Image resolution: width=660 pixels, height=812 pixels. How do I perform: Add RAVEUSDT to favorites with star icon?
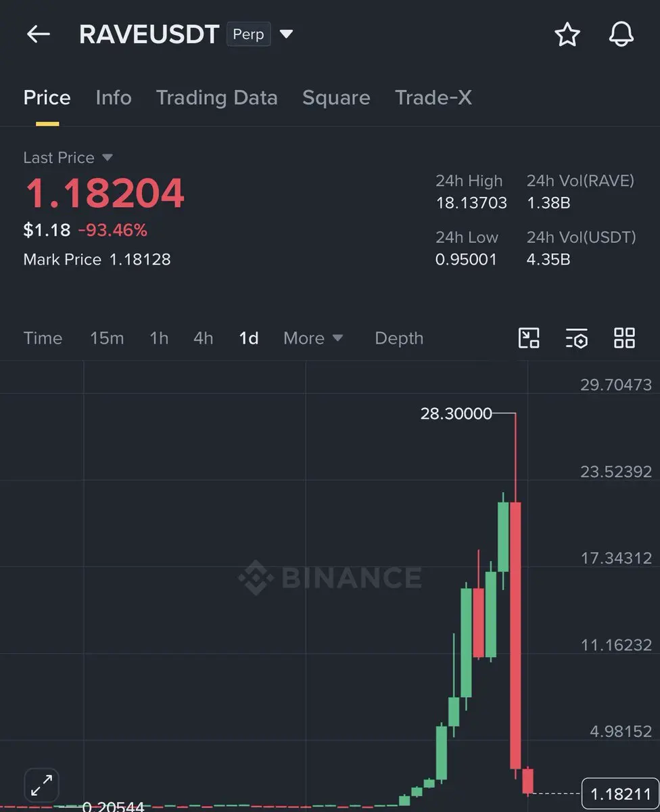pyautogui.click(x=567, y=34)
